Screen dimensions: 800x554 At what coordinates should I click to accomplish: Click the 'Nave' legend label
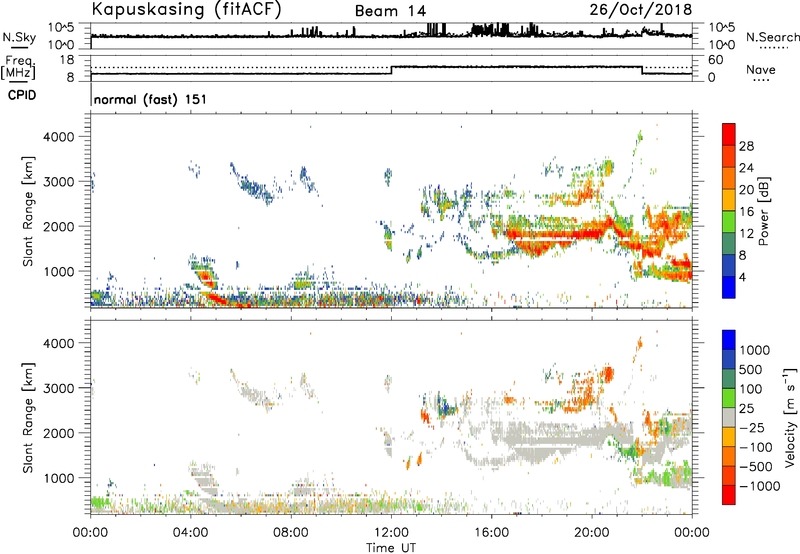coord(761,70)
